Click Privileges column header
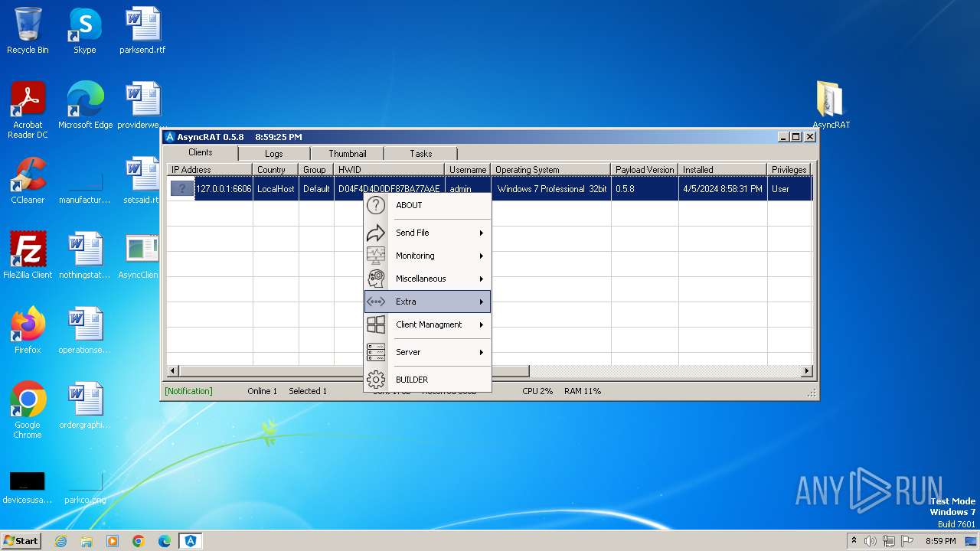Image resolution: width=980 pixels, height=551 pixels. (x=789, y=170)
